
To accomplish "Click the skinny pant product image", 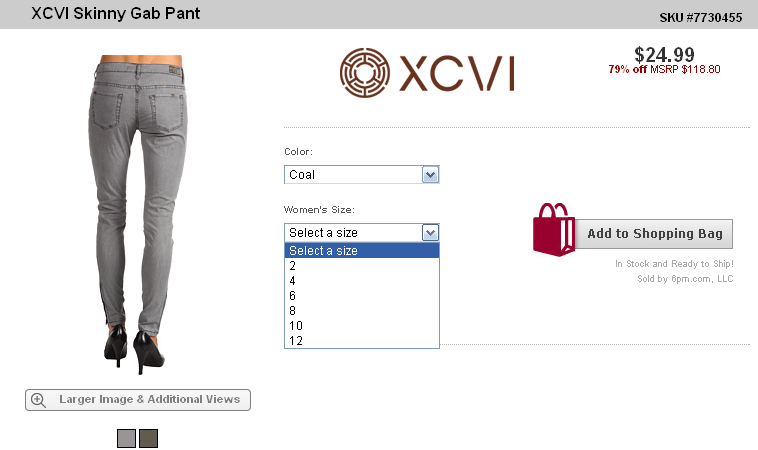I will click(138, 214).
